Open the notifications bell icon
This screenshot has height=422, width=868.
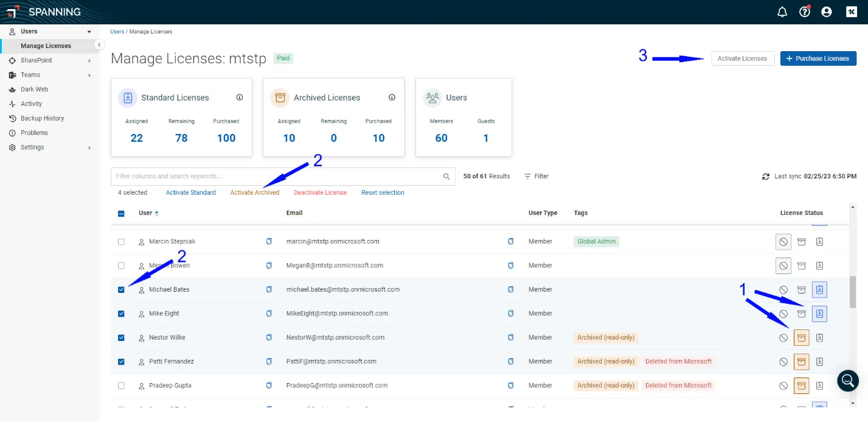(782, 12)
